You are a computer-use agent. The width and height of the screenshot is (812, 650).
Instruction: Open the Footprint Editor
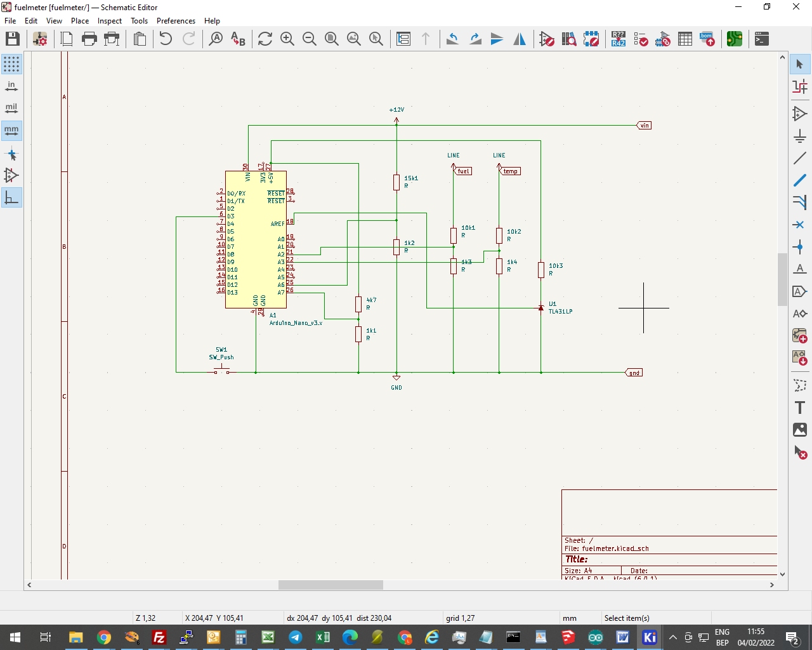coord(591,39)
